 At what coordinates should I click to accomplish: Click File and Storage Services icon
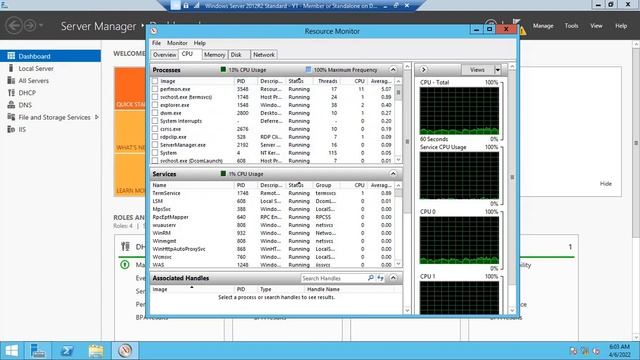(x=11, y=117)
